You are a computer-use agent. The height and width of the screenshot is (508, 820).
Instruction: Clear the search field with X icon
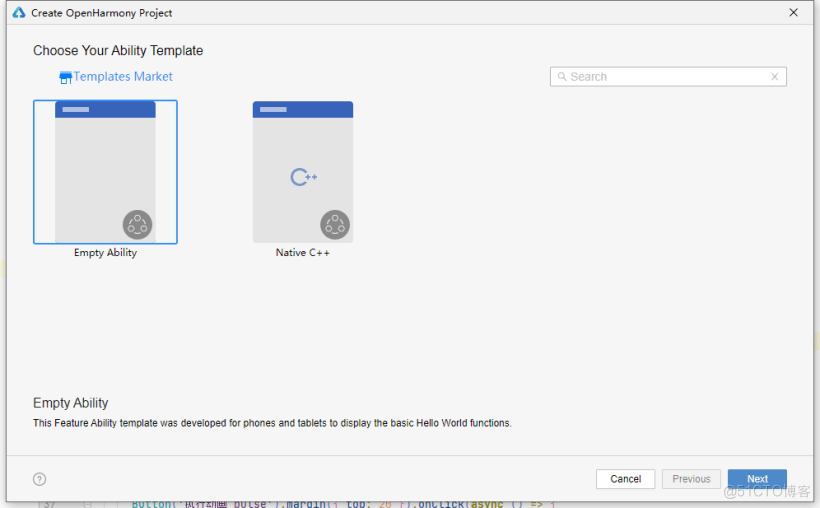point(775,76)
